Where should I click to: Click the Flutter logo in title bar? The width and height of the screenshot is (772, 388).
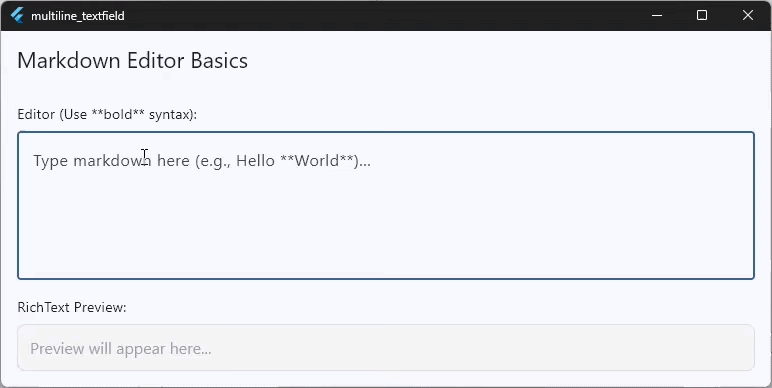point(17,16)
